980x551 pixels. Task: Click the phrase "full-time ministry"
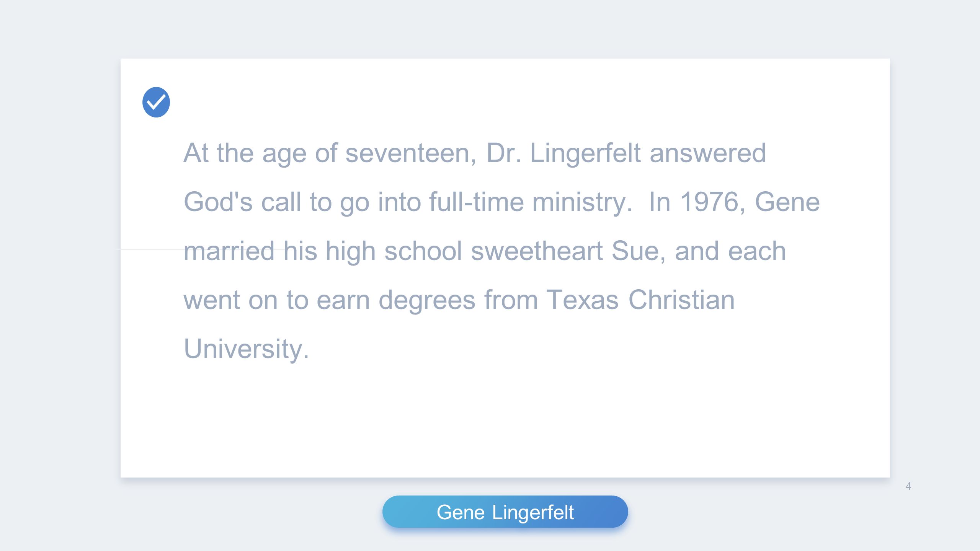tap(530, 202)
